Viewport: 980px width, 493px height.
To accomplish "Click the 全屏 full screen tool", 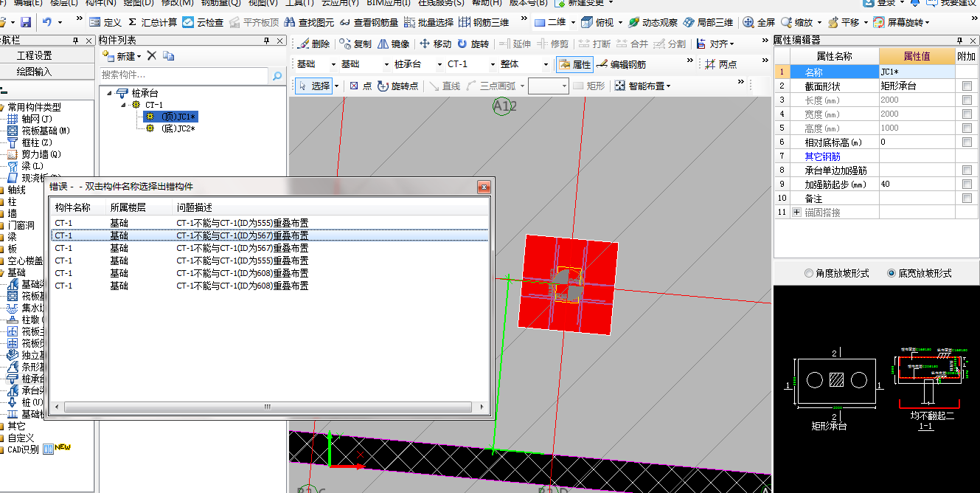I will pyautogui.click(x=760, y=23).
